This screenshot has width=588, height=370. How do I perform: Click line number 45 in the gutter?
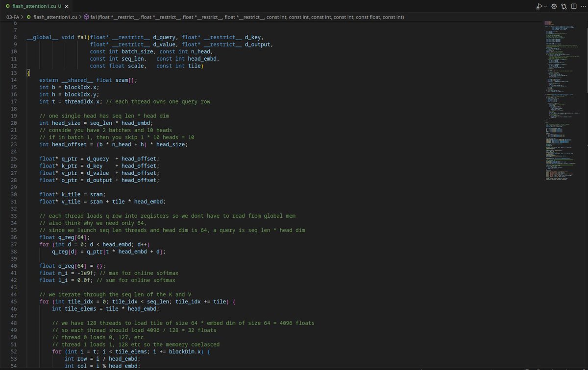pyautogui.click(x=14, y=301)
